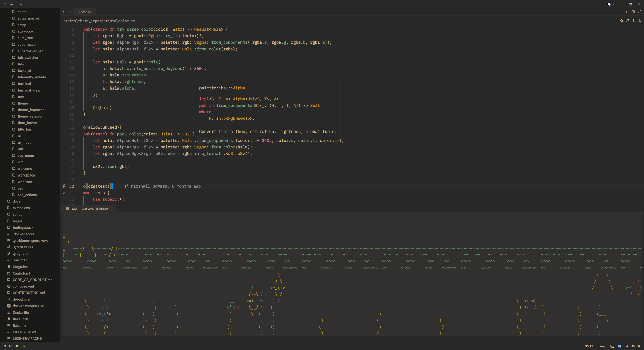The width and height of the screenshot is (644, 350).
Task: Expand the theme_importer folder
Action: click(x=30, y=110)
